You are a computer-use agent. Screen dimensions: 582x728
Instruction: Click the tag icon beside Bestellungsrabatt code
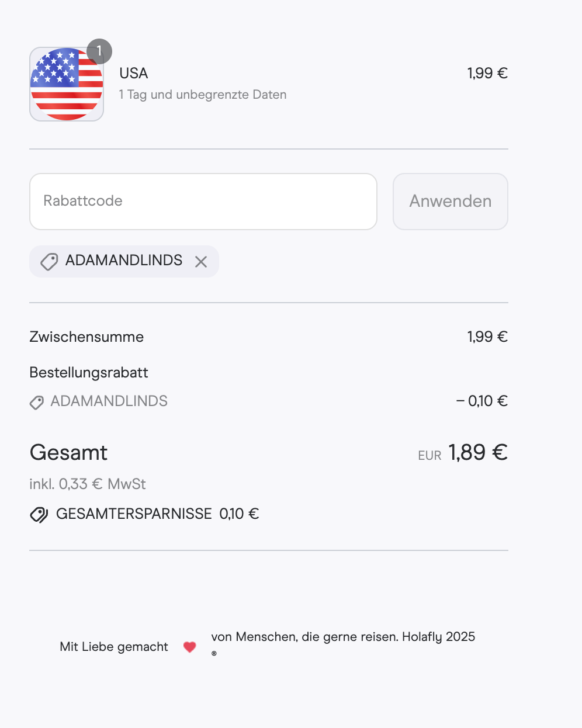click(x=37, y=403)
